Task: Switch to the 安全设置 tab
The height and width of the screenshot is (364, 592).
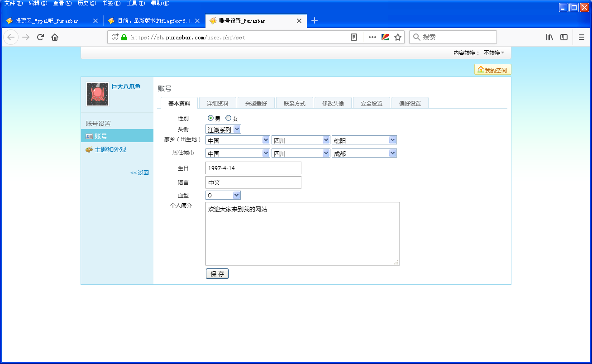Action: (371, 103)
